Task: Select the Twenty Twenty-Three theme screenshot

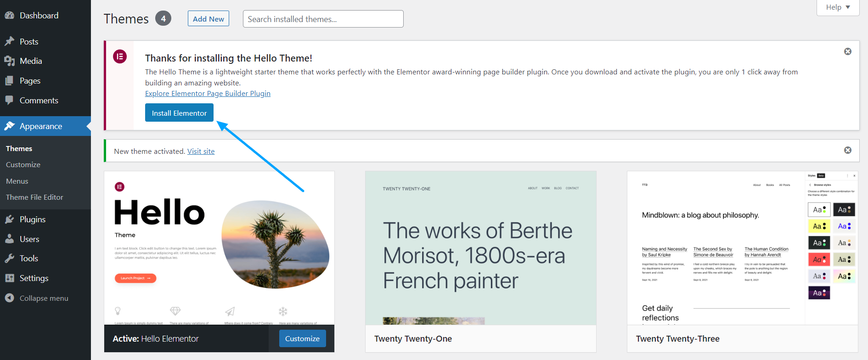Action: [x=743, y=248]
